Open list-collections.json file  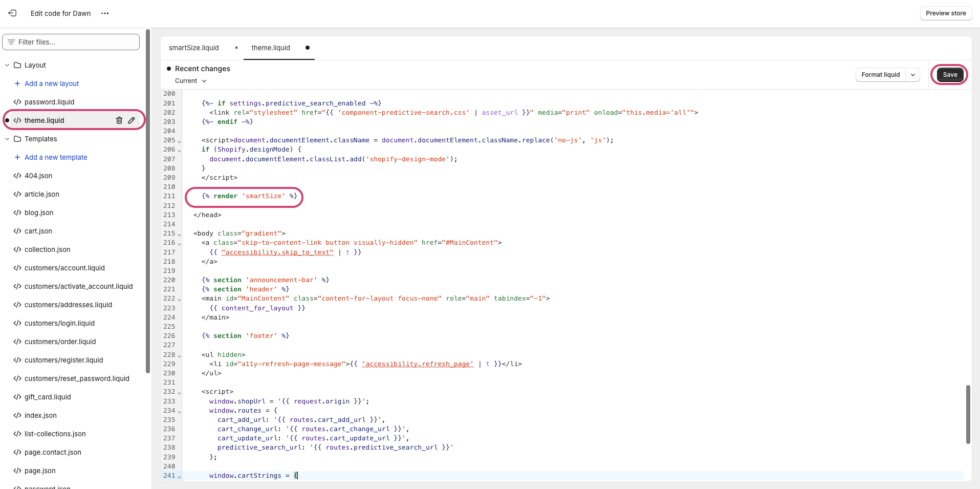[x=55, y=434]
